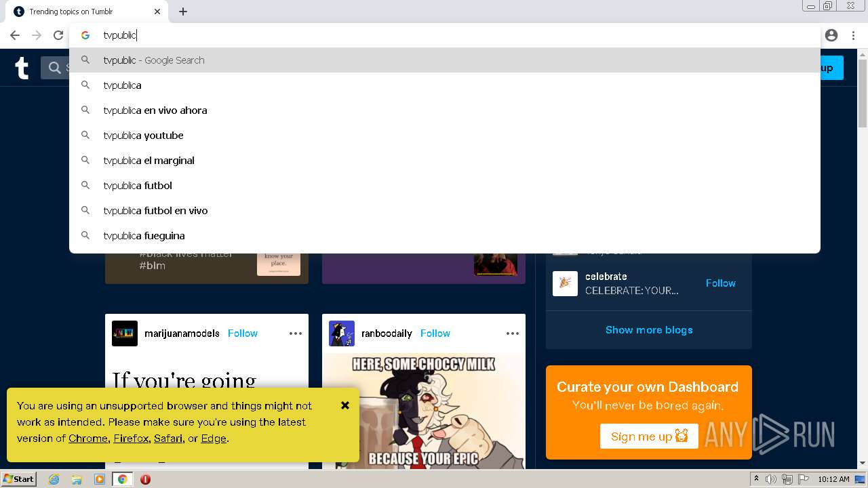Screen dimensions: 868x488
Task: Open marijuanamodels post options dots
Action: (296, 333)
